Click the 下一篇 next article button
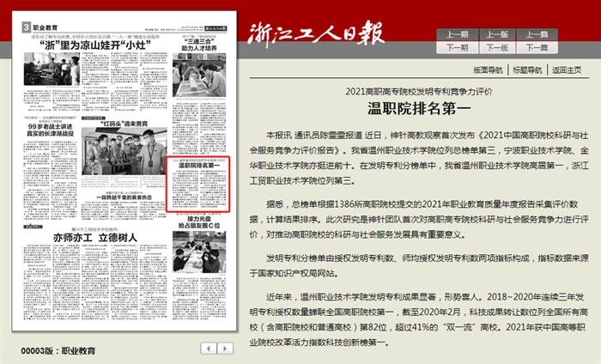The image size is (601, 364). coord(537,47)
